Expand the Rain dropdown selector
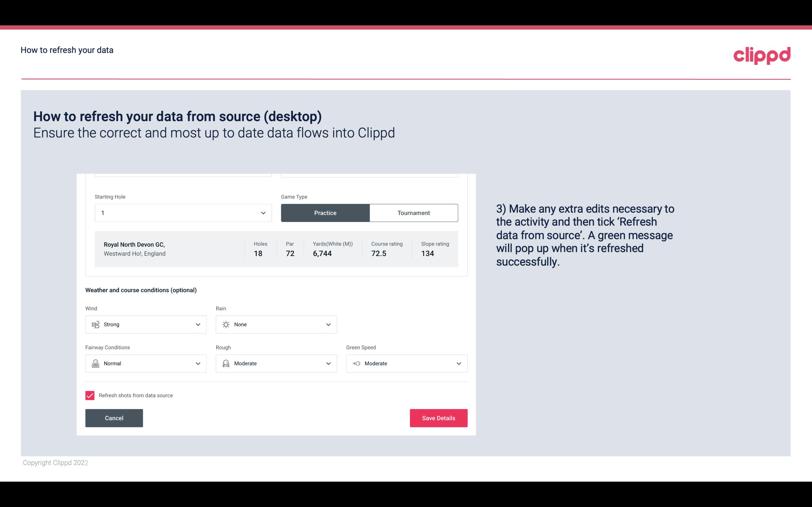 point(328,324)
